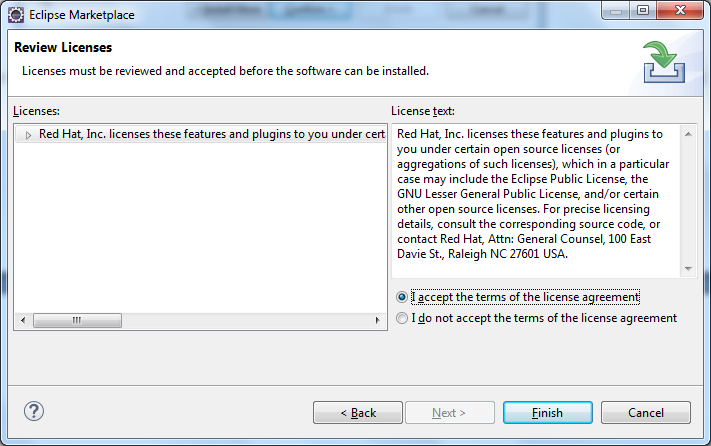Click the help question mark icon
Screen dimensions: 711x446
point(34,411)
